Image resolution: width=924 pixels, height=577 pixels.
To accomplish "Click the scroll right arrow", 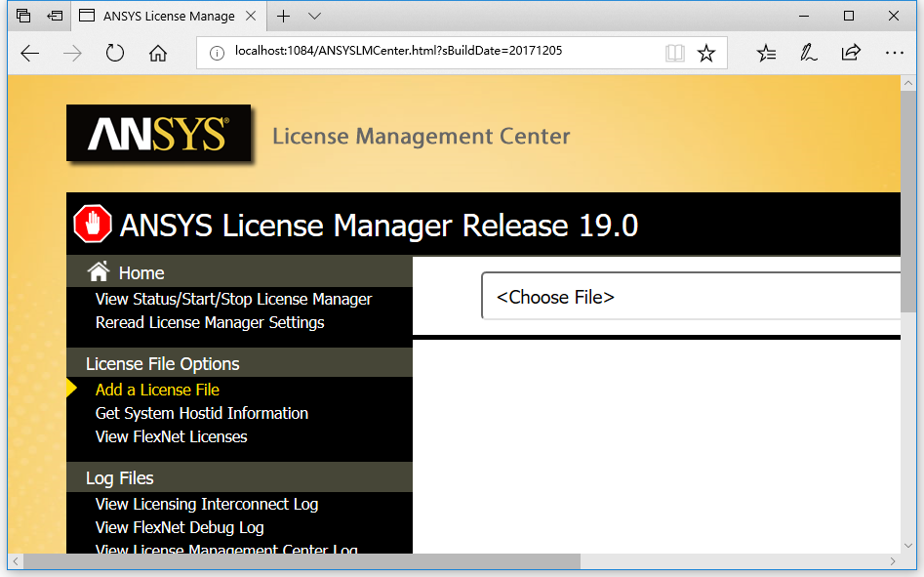I will pyautogui.click(x=893, y=561).
